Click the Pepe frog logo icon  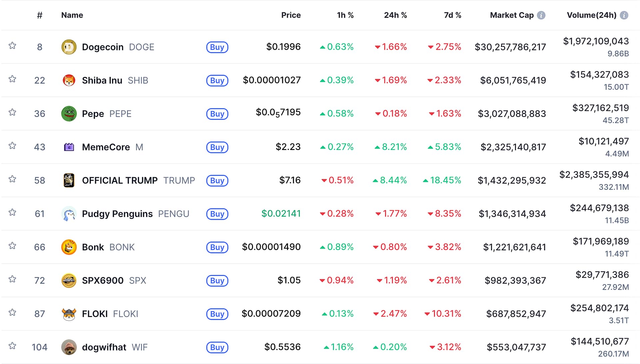tap(69, 114)
